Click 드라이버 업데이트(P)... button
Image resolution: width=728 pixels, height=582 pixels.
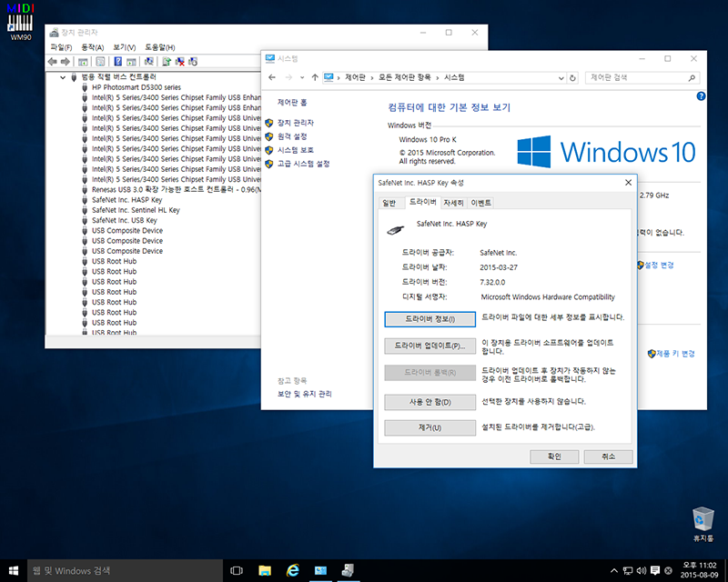[430, 346]
